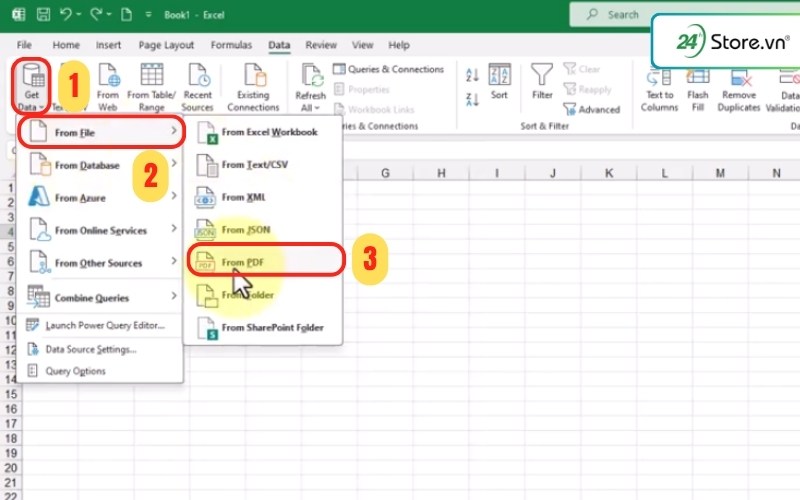The width and height of the screenshot is (800, 500).
Task: Redo the last action
Action: tap(96, 14)
